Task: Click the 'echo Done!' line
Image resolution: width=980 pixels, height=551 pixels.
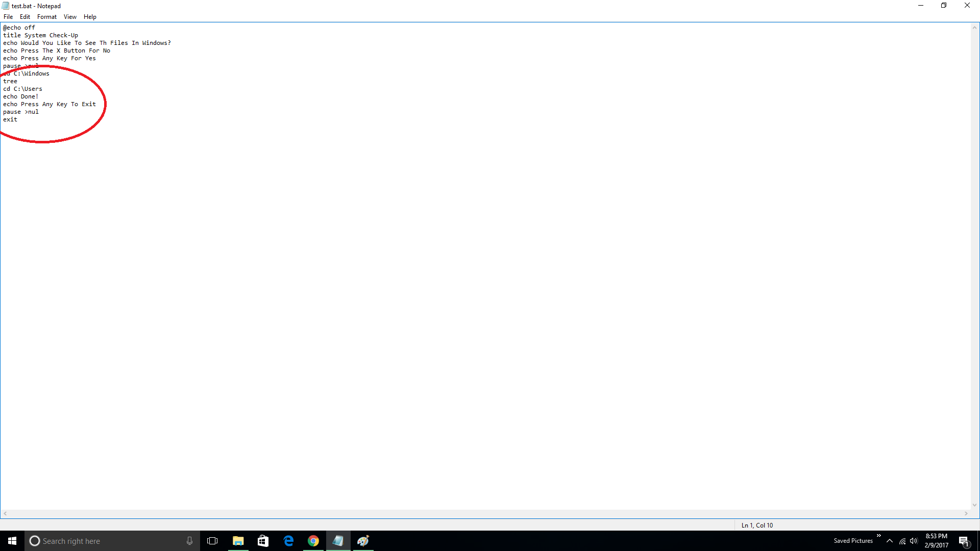Action: click(20, 96)
